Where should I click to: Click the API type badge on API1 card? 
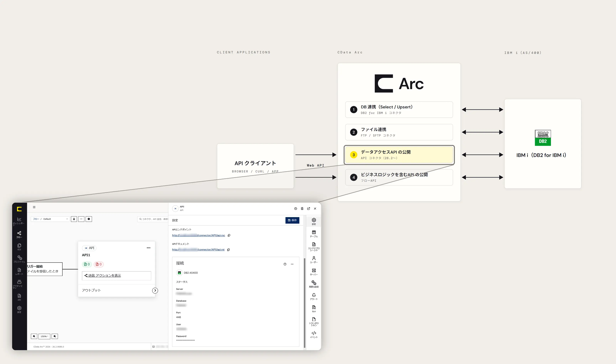(89, 248)
